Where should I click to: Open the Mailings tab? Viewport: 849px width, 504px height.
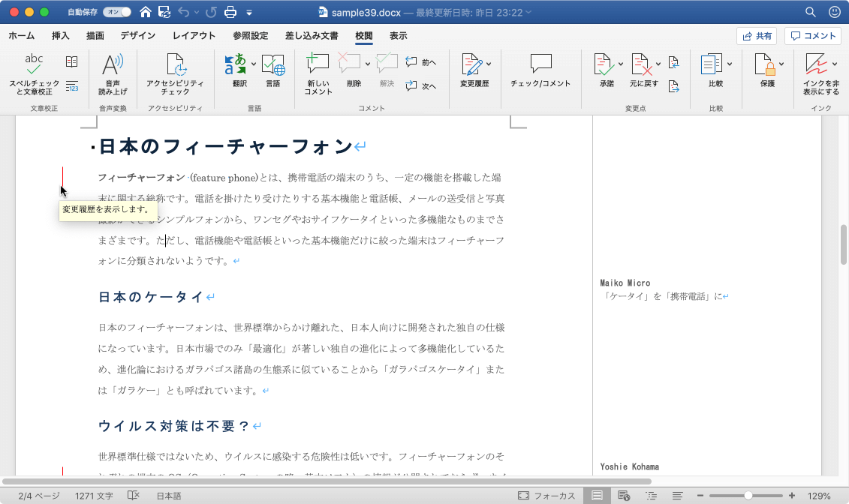tap(312, 36)
